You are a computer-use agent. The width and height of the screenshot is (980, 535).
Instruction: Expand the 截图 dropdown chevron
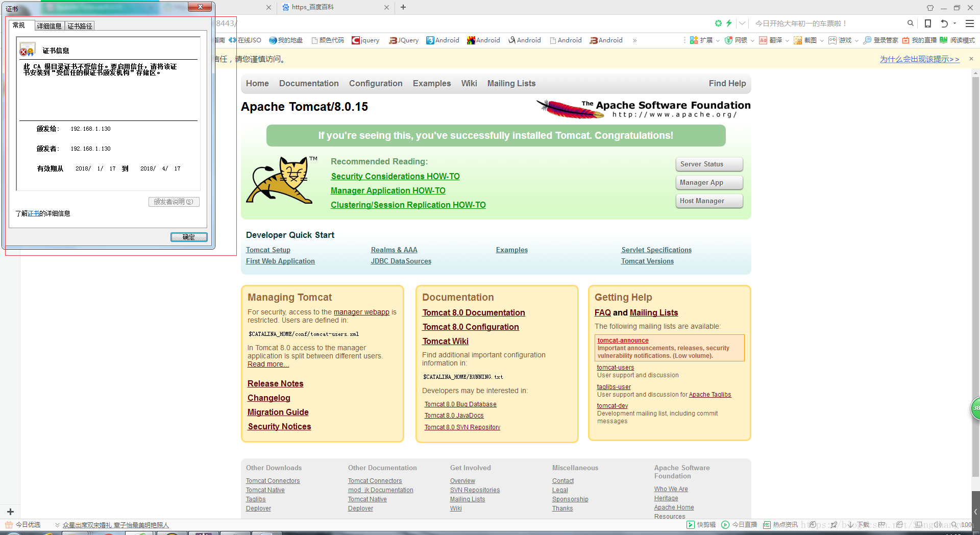click(822, 41)
